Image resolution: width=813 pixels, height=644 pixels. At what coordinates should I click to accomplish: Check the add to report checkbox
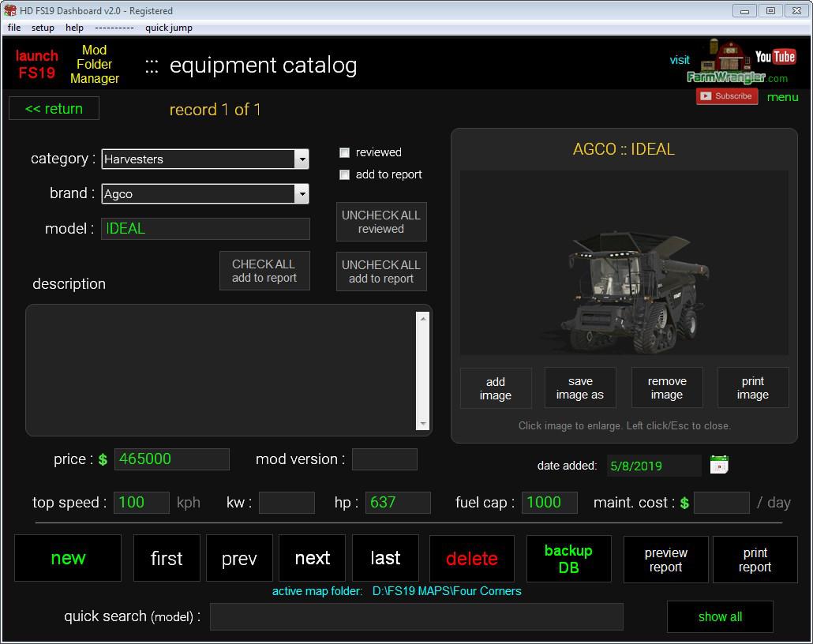click(x=344, y=175)
